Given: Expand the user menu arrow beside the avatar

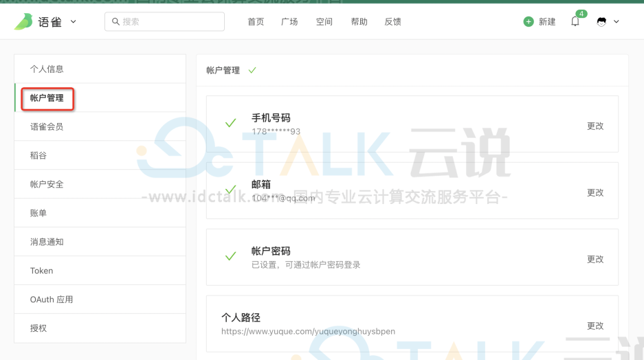Looking at the screenshot, I should pyautogui.click(x=616, y=22).
